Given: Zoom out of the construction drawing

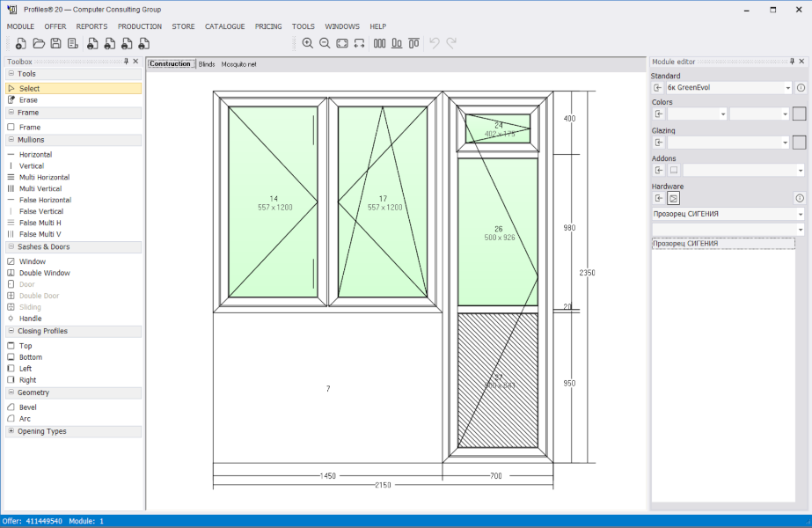Looking at the screenshot, I should [325, 43].
